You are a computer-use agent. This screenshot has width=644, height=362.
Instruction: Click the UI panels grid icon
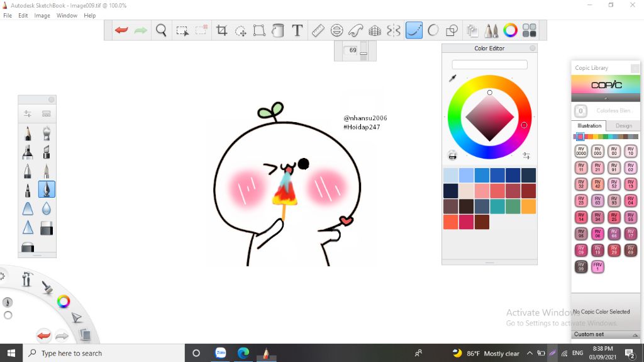[x=530, y=30]
